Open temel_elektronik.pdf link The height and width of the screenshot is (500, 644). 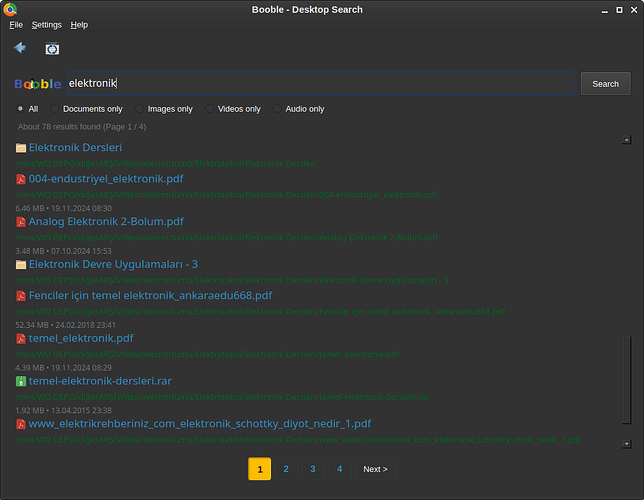point(81,338)
